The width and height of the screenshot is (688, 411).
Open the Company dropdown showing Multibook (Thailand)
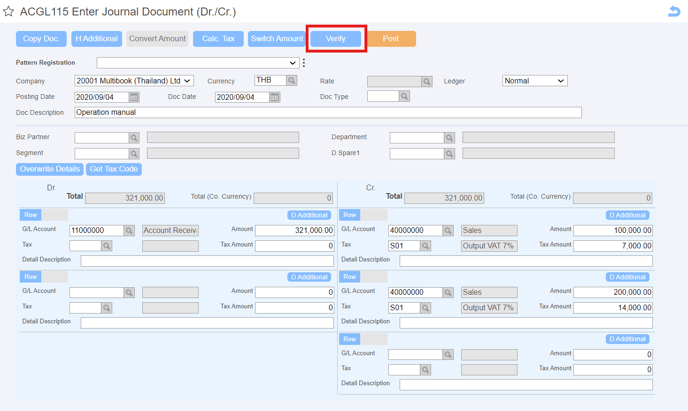pos(134,81)
